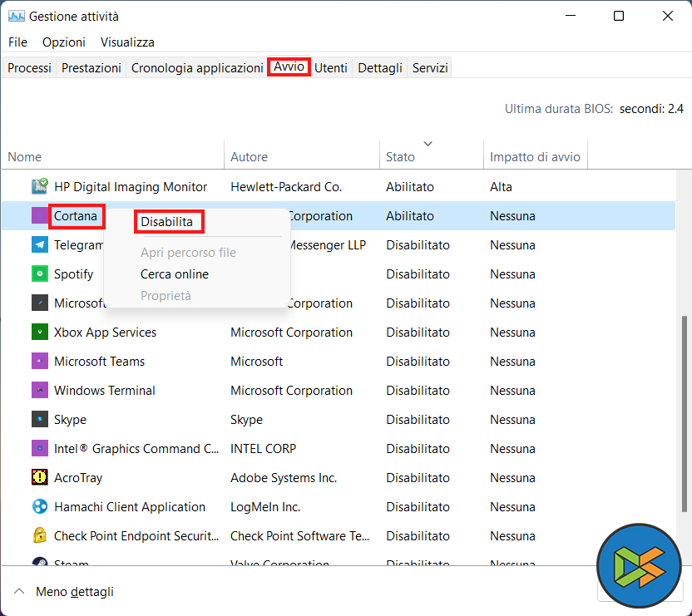This screenshot has width=692, height=616.
Task: Click the vertical scrollbar of startup list
Action: click(684, 399)
